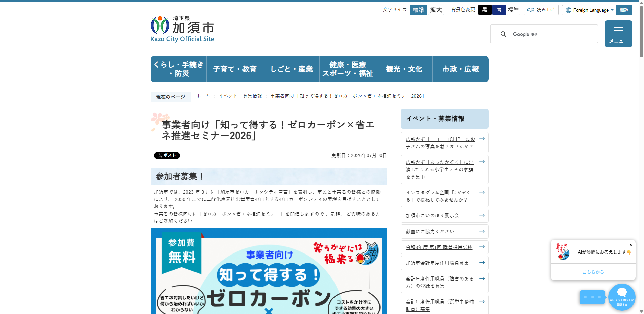This screenshot has height=314, width=644.
Task: Click arrow beside 献血にご協力ください
Action: pos(482,231)
